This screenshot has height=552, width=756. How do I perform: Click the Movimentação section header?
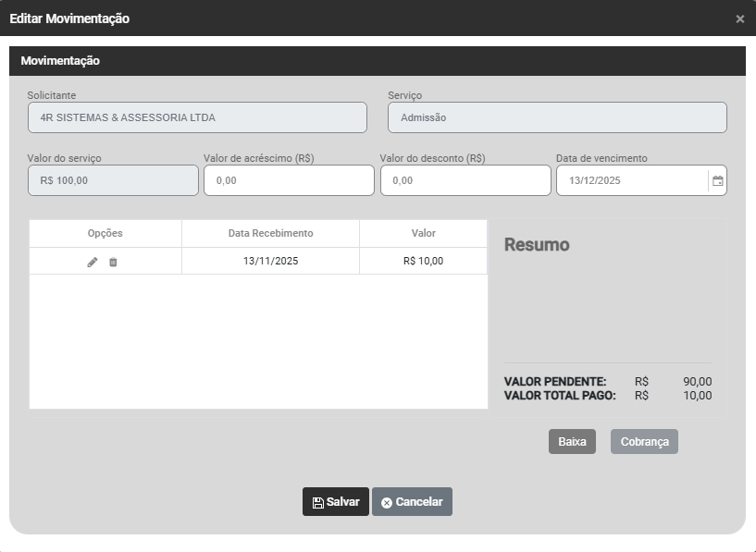tap(378, 61)
